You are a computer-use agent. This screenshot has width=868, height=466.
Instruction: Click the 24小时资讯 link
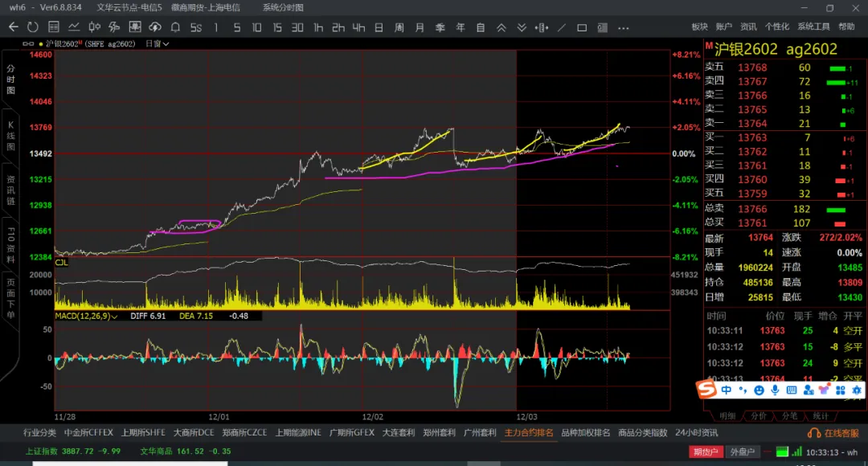point(698,433)
